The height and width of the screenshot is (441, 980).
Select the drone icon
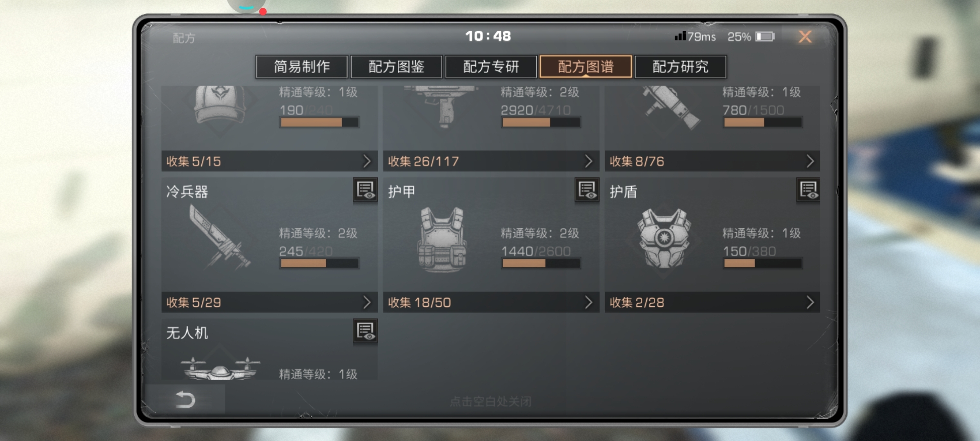click(x=220, y=368)
